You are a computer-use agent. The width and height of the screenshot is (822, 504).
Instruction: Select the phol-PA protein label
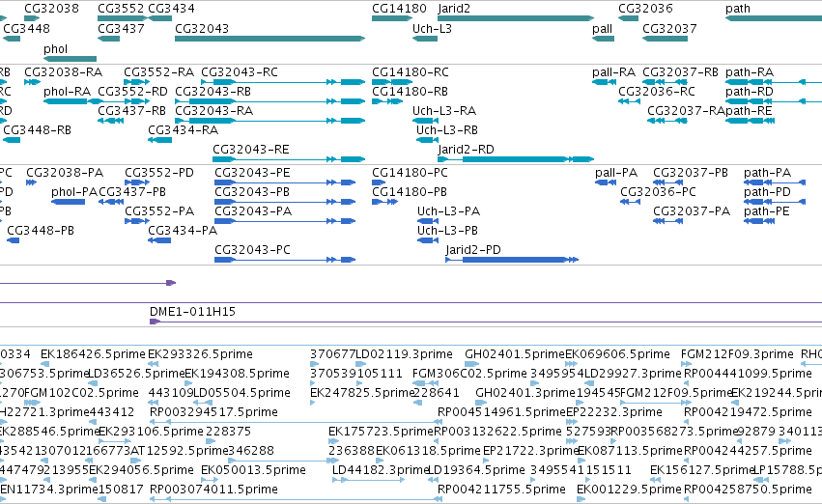point(74,192)
